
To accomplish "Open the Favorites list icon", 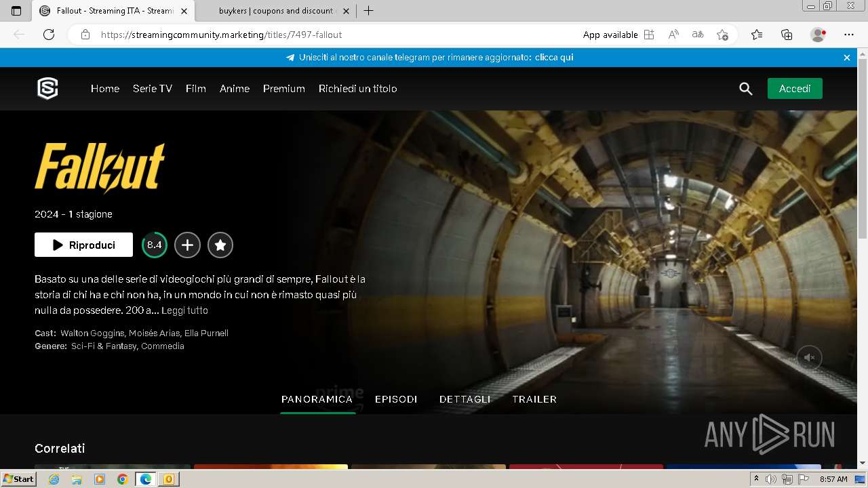I will pyautogui.click(x=757, y=35).
